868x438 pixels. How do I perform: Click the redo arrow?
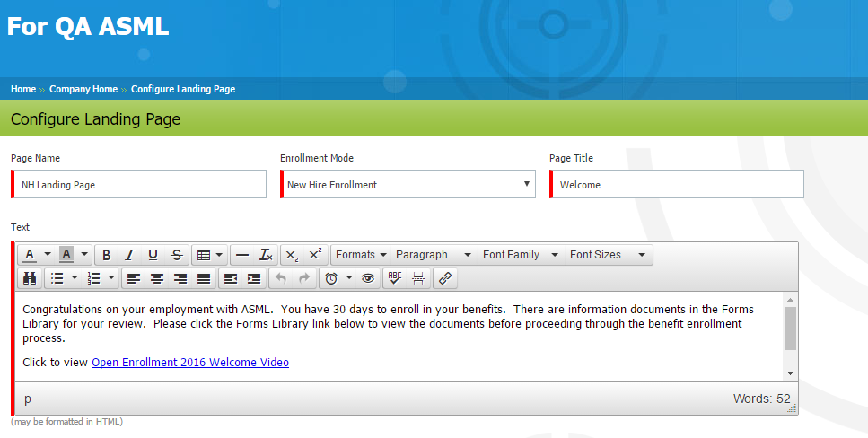[304, 278]
